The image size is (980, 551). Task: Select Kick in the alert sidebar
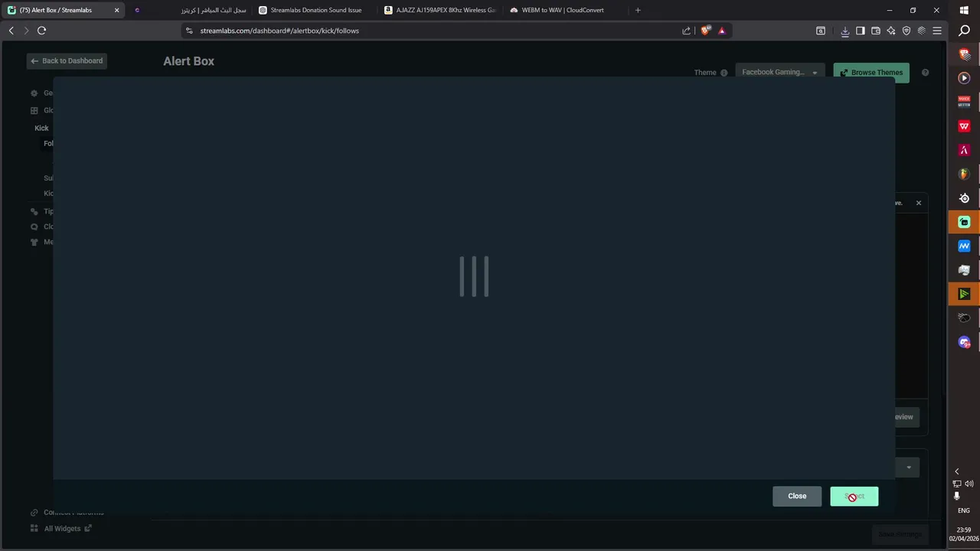click(41, 128)
